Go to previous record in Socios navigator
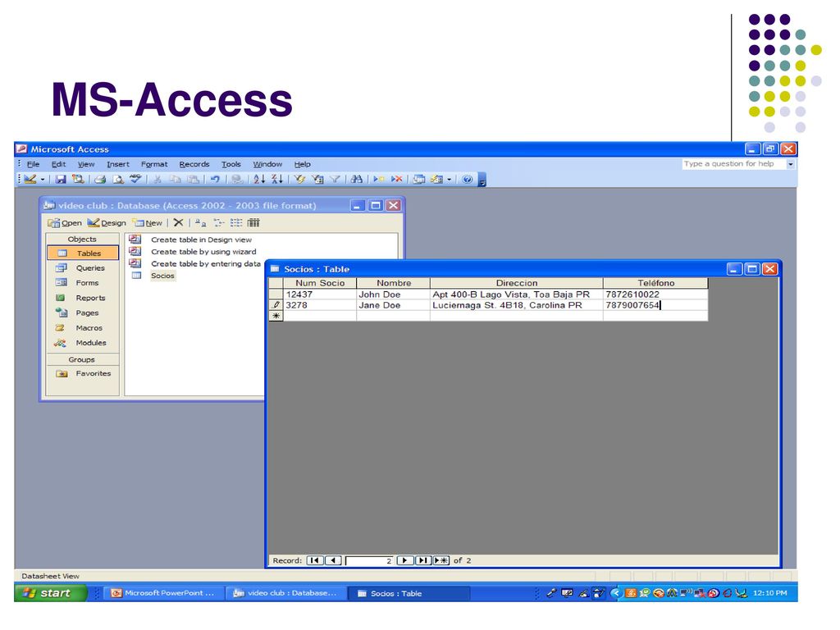The height and width of the screenshot is (630, 840). [x=333, y=560]
